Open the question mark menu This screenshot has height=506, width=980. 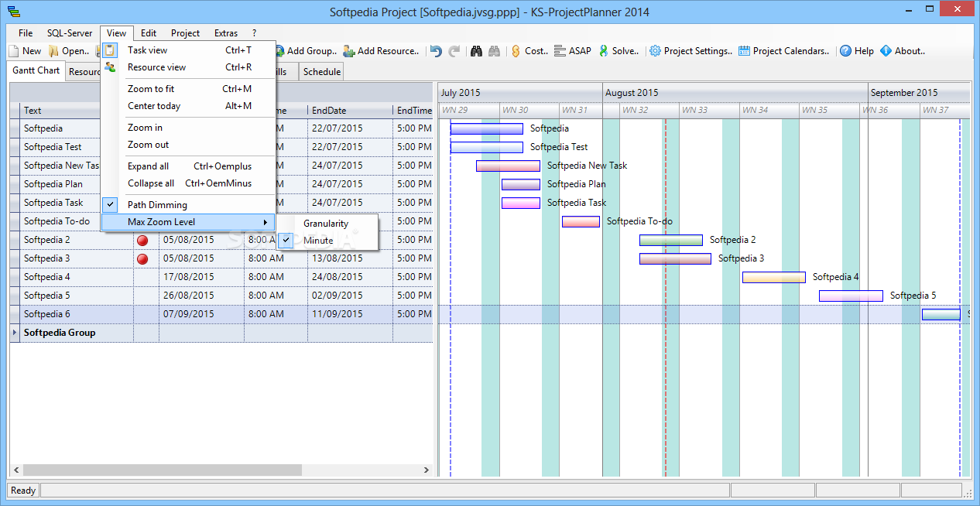[x=254, y=33]
